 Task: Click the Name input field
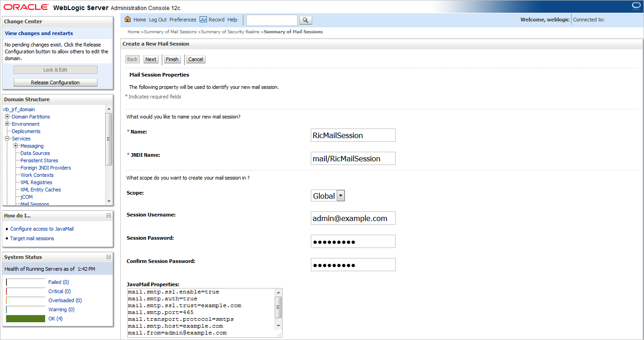pyautogui.click(x=353, y=135)
